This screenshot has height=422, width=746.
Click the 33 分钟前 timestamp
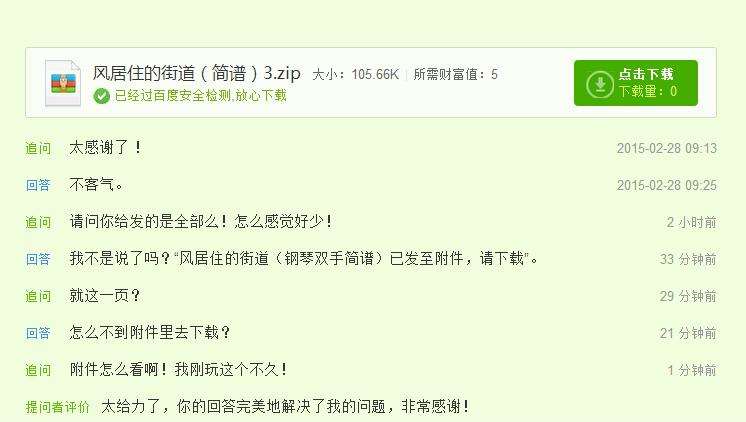[688, 259]
